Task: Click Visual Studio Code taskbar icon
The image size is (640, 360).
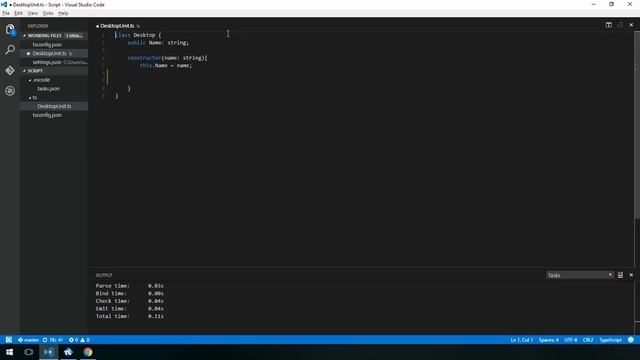Action: [x=49, y=352]
